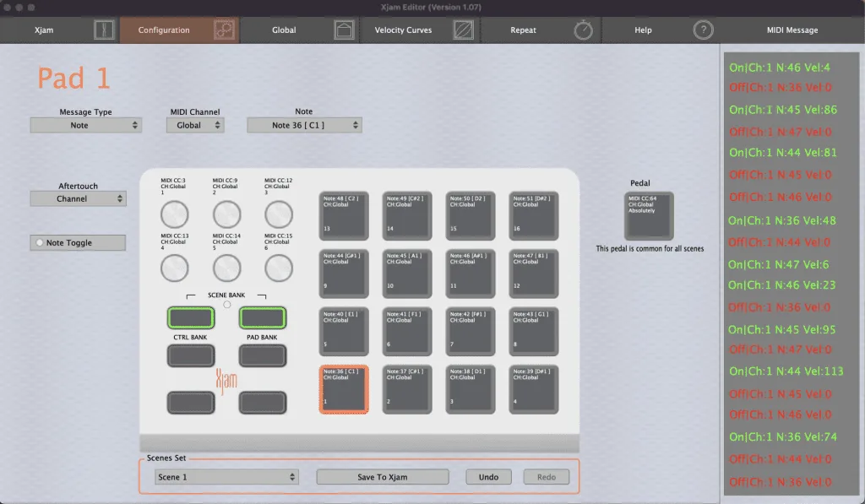The height and width of the screenshot is (504, 865).
Task: Select knob 5 MIDI CC:14
Action: 226,268
